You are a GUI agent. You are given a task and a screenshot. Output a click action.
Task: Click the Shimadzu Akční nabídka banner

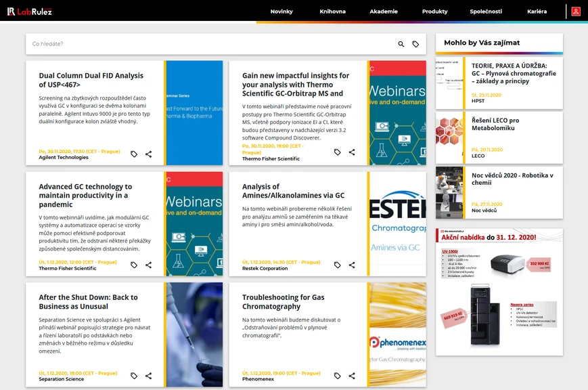tap(499, 291)
